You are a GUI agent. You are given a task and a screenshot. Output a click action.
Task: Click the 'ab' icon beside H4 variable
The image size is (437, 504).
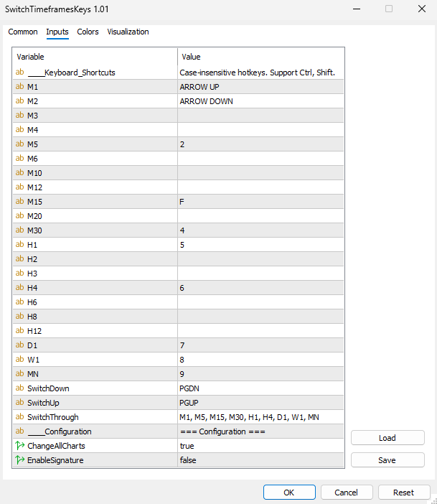tap(19, 288)
